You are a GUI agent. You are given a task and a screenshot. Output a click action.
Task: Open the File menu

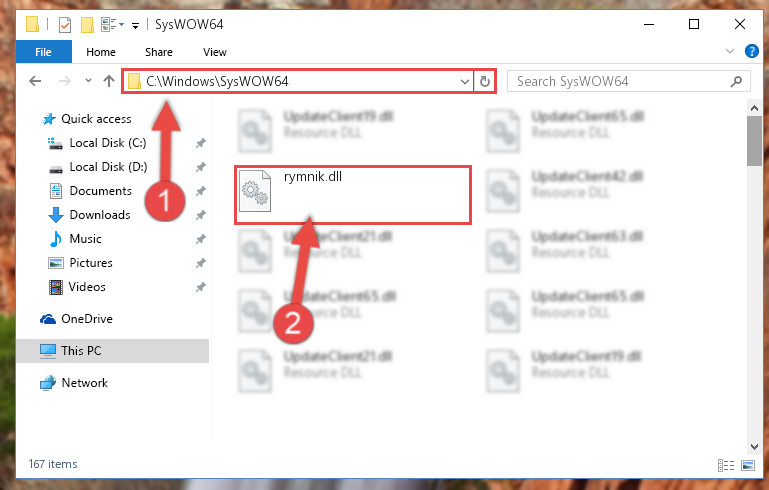click(x=43, y=52)
